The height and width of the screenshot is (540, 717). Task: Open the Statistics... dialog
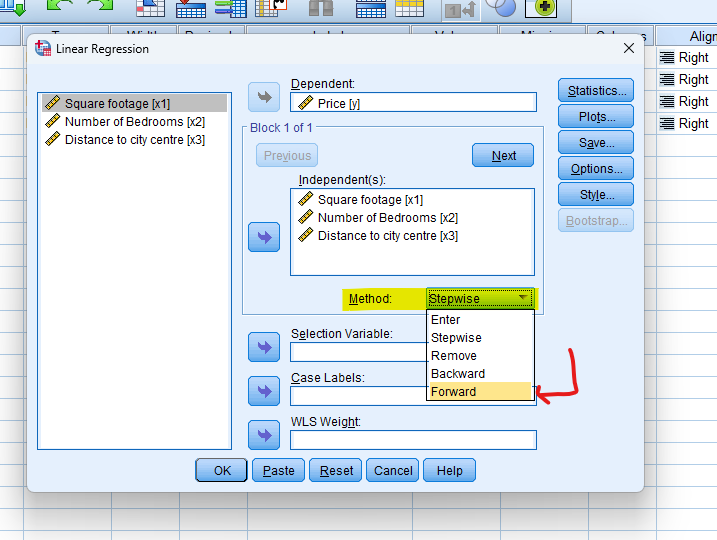[596, 91]
